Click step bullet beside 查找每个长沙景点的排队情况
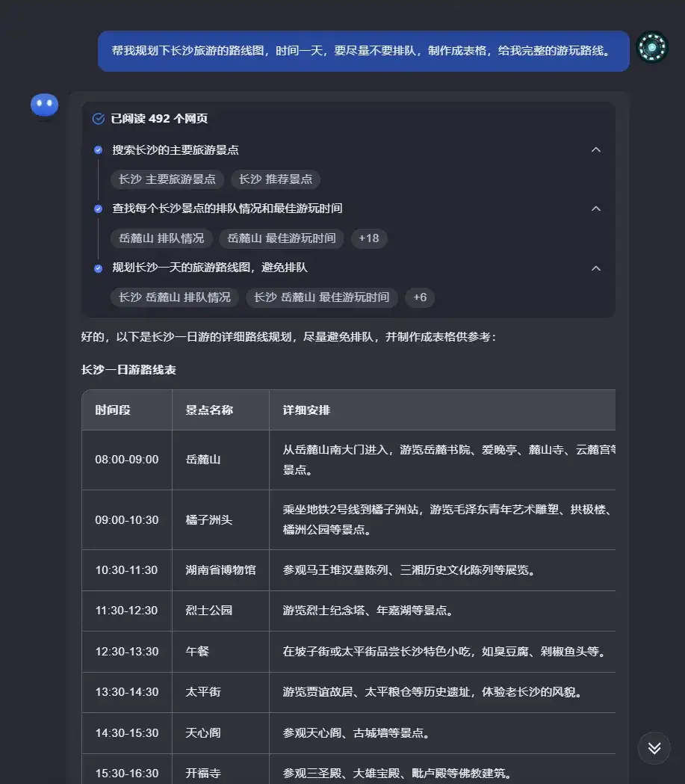The width and height of the screenshot is (685, 784). click(x=99, y=209)
